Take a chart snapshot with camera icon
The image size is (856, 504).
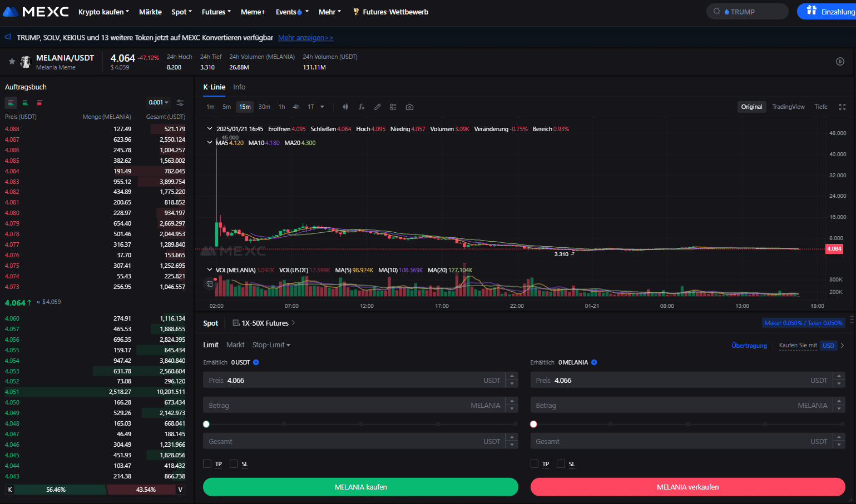[409, 107]
